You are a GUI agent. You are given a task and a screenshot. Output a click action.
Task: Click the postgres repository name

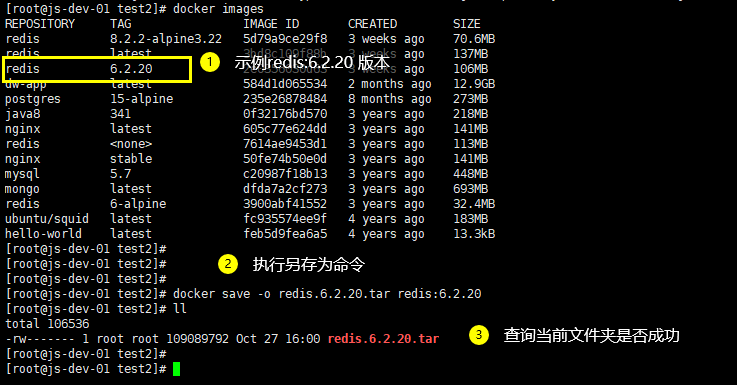point(33,99)
